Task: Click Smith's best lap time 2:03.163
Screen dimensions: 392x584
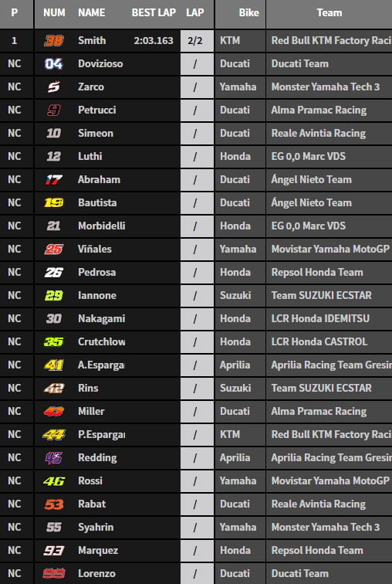Action: pyautogui.click(x=154, y=41)
